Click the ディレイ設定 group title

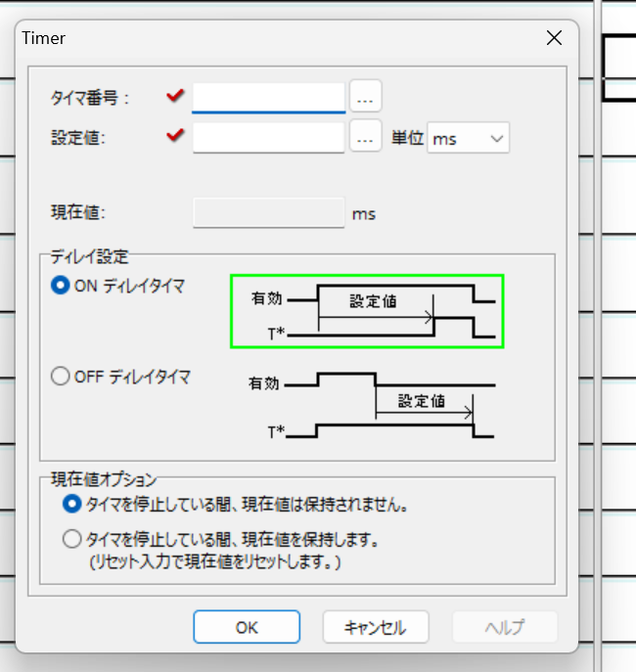click(89, 256)
